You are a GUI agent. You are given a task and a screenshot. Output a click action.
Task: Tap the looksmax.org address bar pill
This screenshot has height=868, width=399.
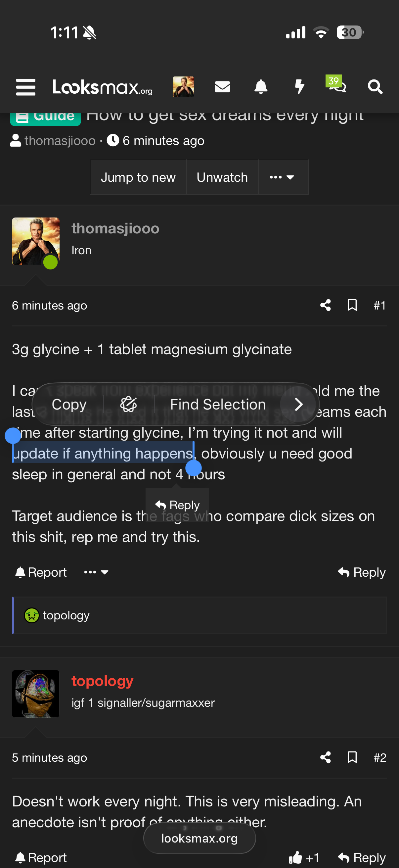[199, 838]
